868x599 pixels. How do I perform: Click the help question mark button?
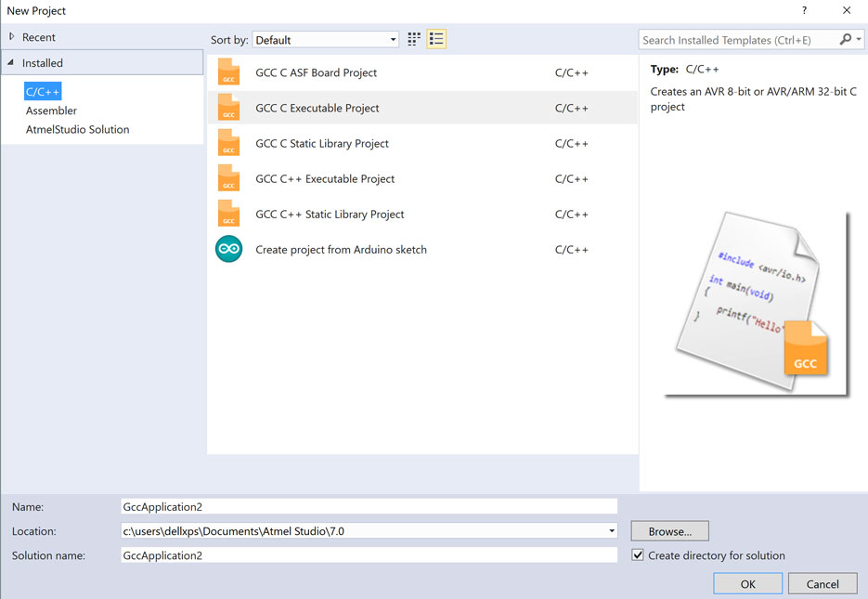tap(804, 10)
